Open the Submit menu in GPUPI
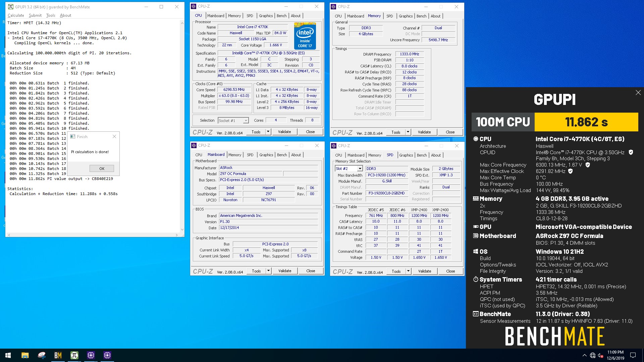 pyautogui.click(x=35, y=15)
